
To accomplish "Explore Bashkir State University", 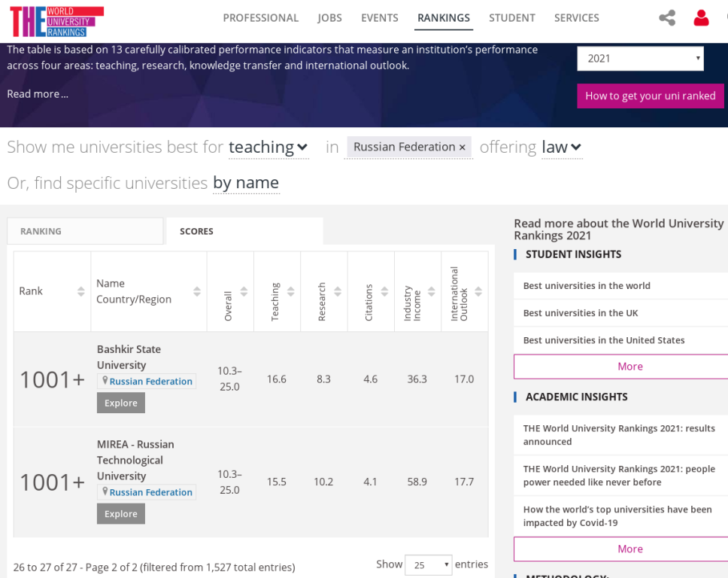I will pos(120,403).
